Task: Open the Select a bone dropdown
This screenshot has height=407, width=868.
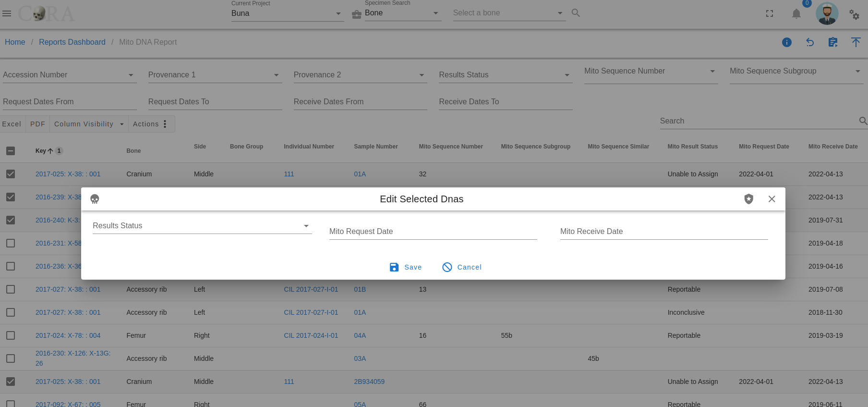Action: point(509,13)
